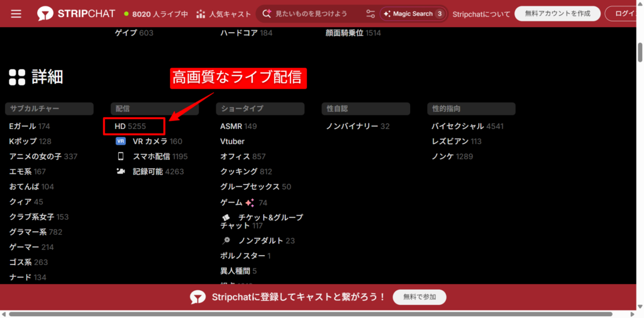Open the ナード category
Viewport: 644px width, 318px height.
pos(28,277)
